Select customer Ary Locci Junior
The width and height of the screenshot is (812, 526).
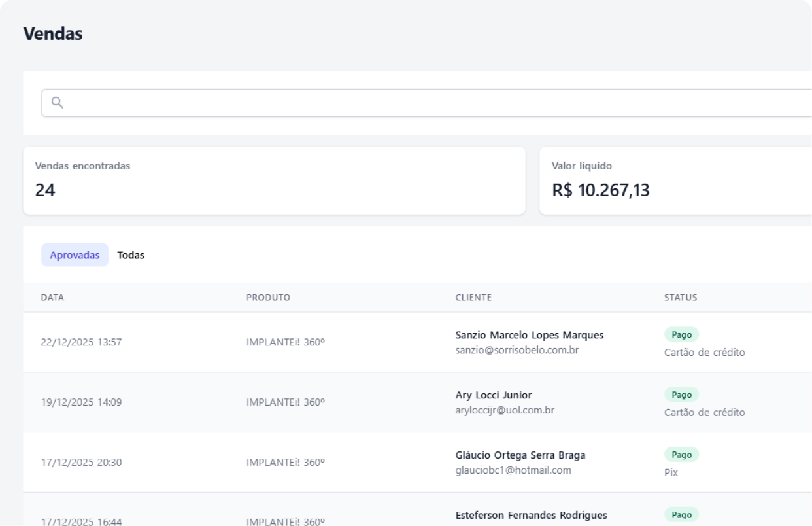click(493, 395)
